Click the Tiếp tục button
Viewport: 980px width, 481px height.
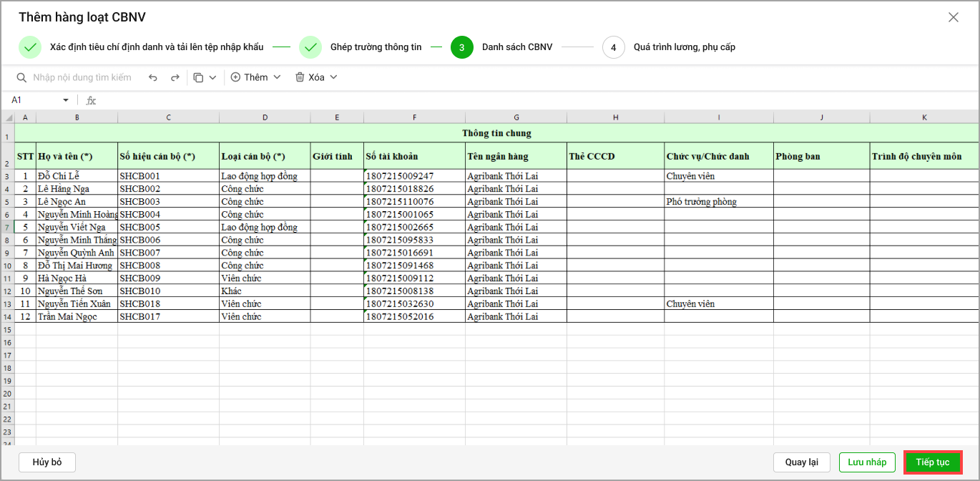(x=932, y=462)
